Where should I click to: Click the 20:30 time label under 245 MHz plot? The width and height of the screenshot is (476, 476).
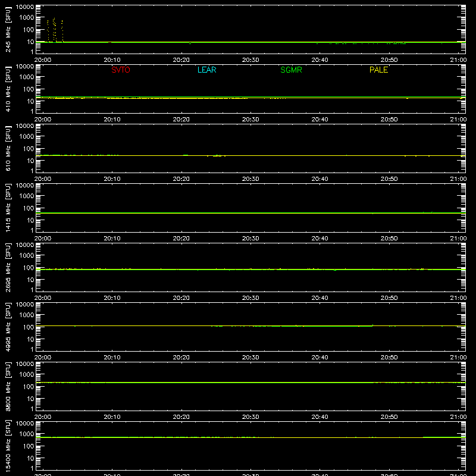(250, 60)
